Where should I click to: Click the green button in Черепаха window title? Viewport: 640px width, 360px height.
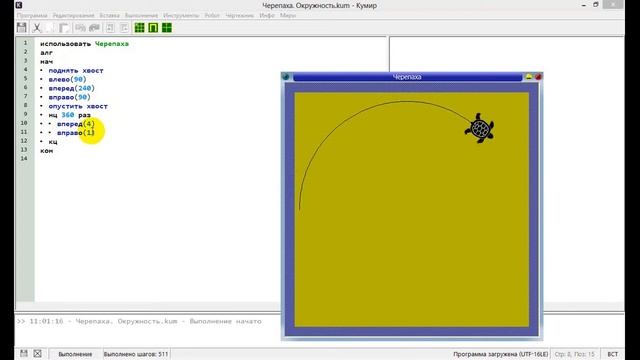286,77
